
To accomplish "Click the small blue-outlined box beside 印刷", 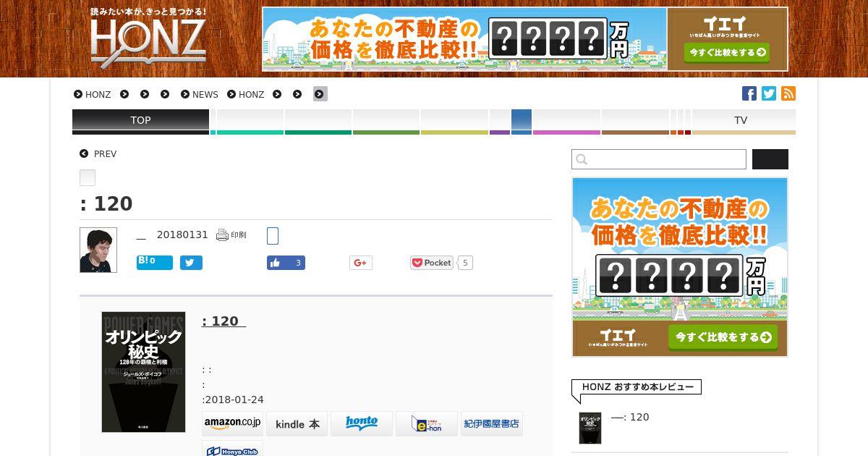I will point(273,236).
